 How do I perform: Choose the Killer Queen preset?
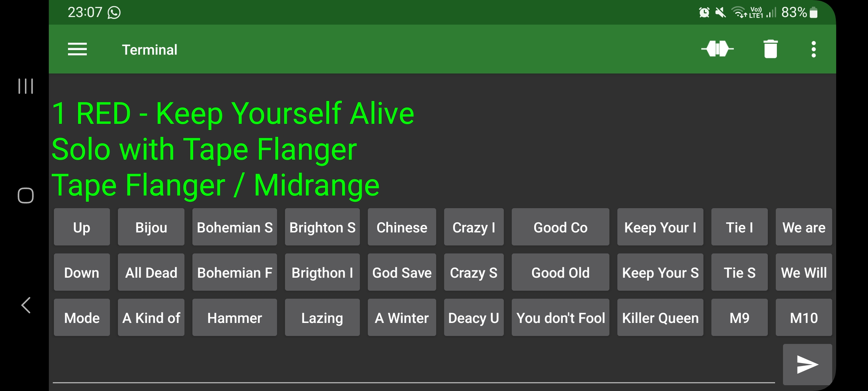[660, 318]
